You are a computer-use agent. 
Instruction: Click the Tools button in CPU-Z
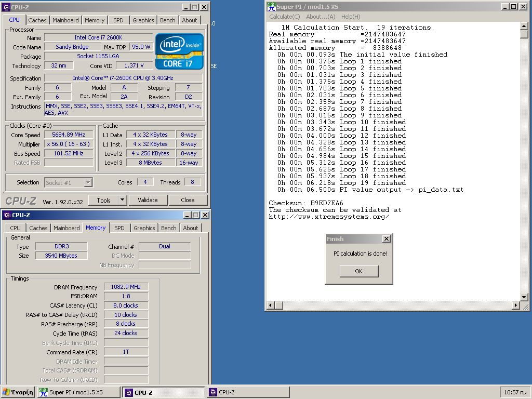(x=103, y=200)
